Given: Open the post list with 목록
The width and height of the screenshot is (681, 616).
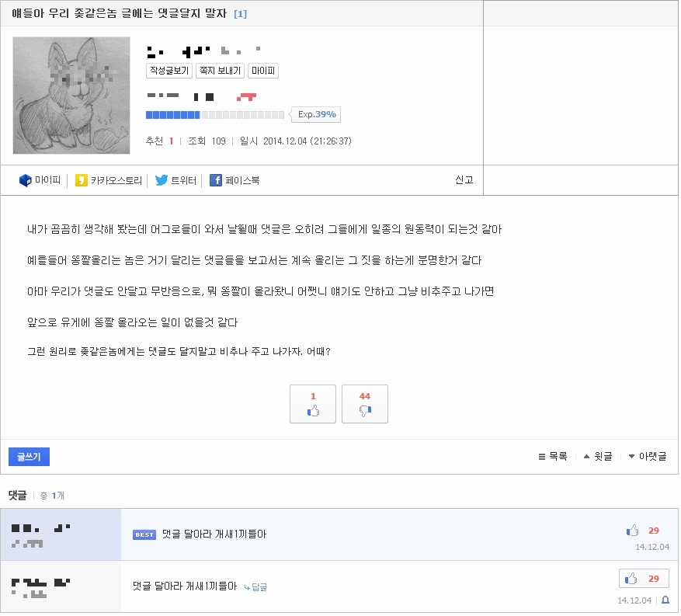Looking at the screenshot, I should (x=553, y=456).
